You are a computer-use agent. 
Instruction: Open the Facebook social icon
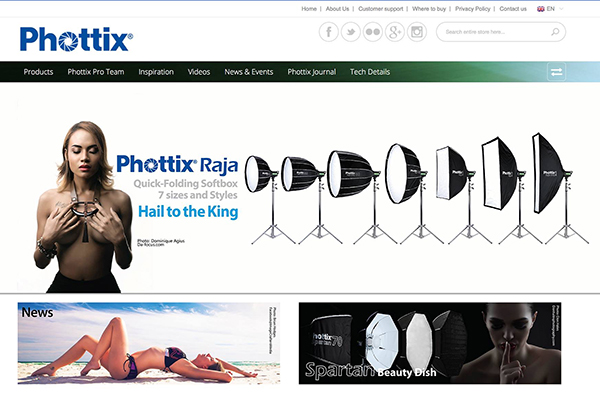pyautogui.click(x=329, y=32)
